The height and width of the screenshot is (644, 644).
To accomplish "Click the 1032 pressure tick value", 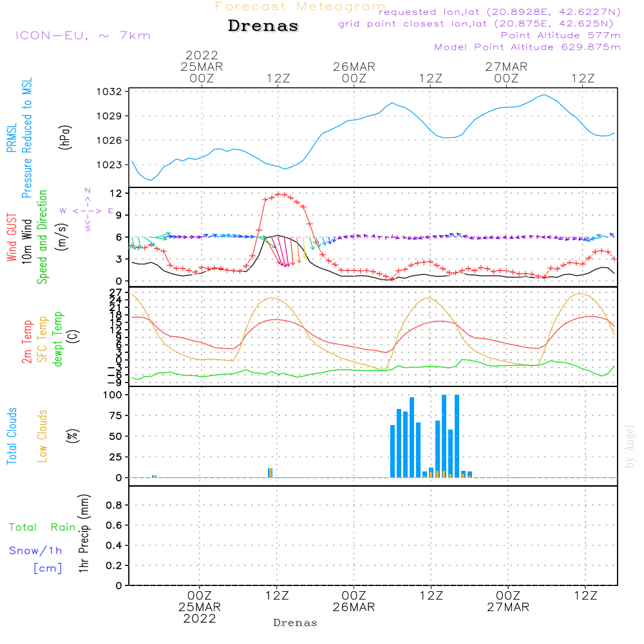I will coord(109,91).
